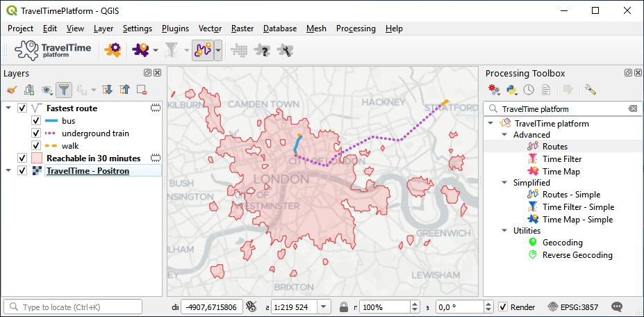Open the Time Map tool in toolbar
The height and width of the screenshot is (317, 644).
[x=141, y=50]
